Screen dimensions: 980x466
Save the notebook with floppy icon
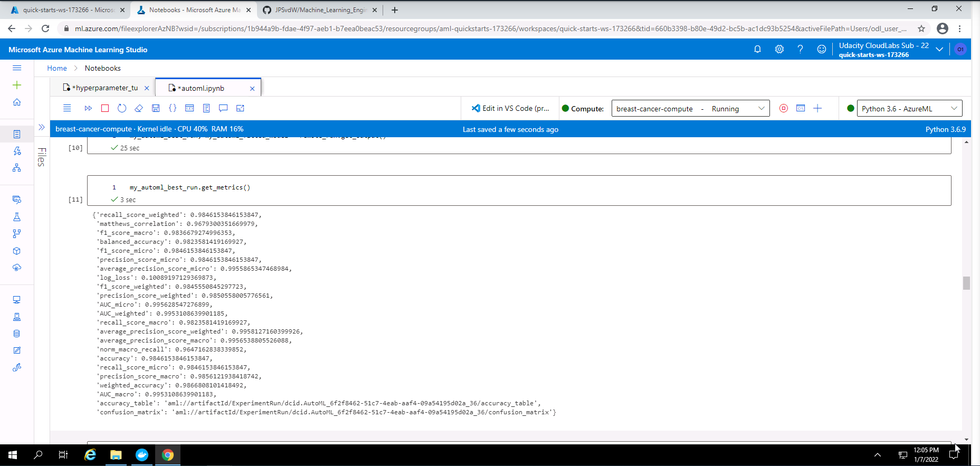point(156,108)
